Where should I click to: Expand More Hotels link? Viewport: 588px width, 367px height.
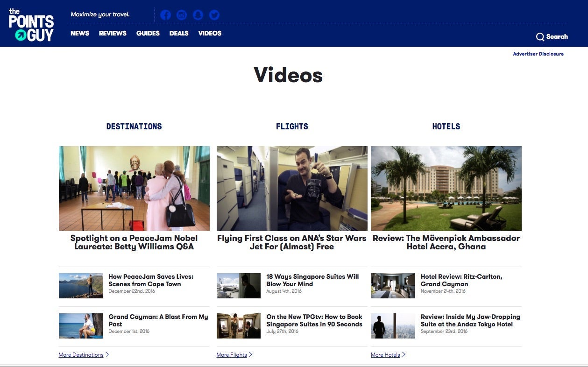click(386, 355)
